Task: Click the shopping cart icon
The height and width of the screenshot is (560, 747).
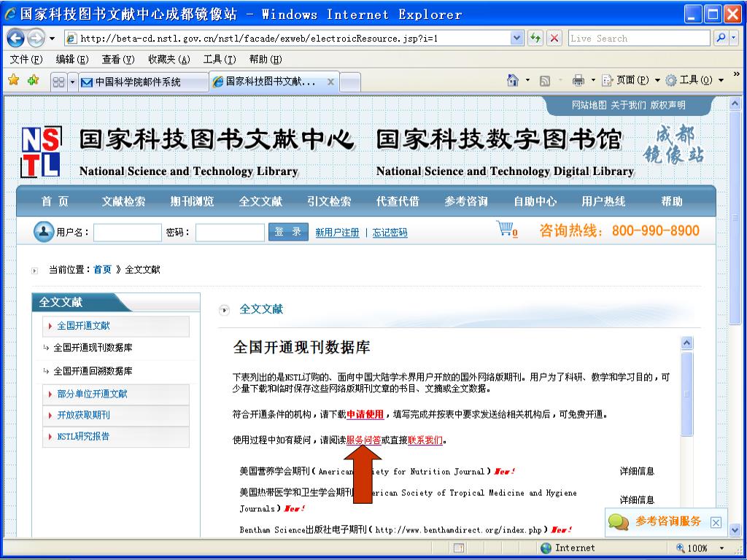Action: pos(506,229)
